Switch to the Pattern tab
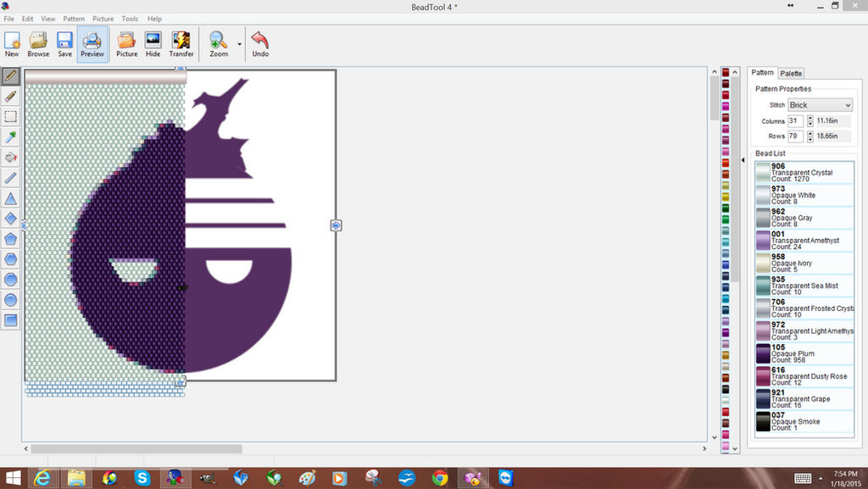This screenshot has width=868, height=489. coord(762,73)
